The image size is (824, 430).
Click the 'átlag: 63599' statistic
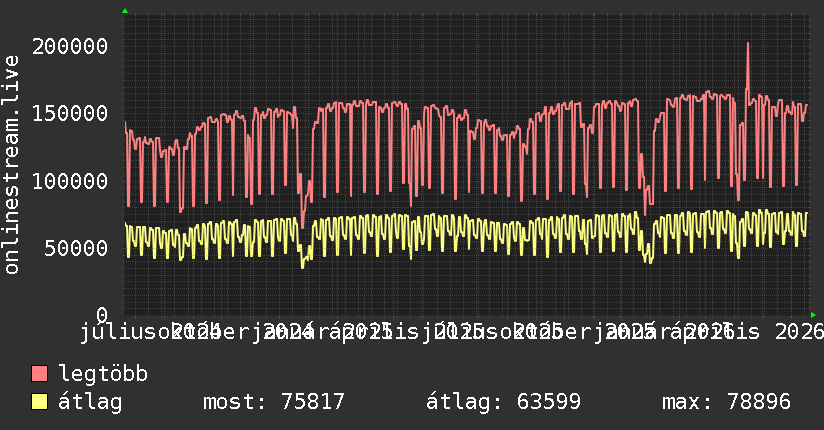coord(503,402)
